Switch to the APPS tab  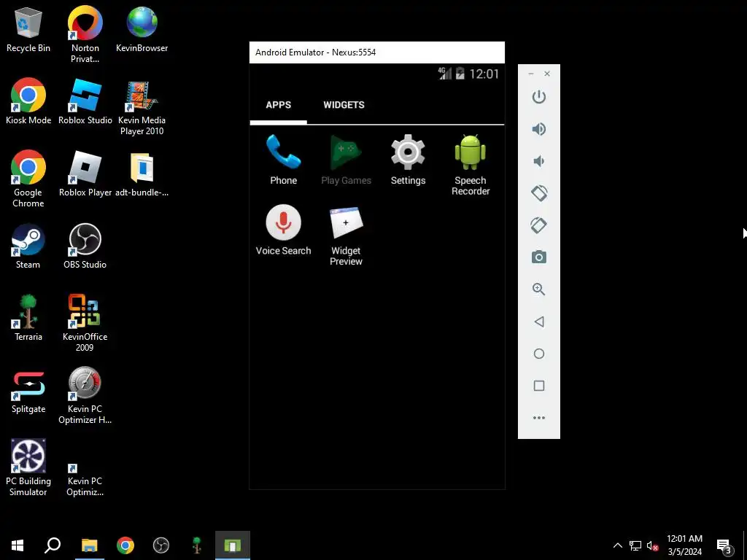tap(278, 105)
